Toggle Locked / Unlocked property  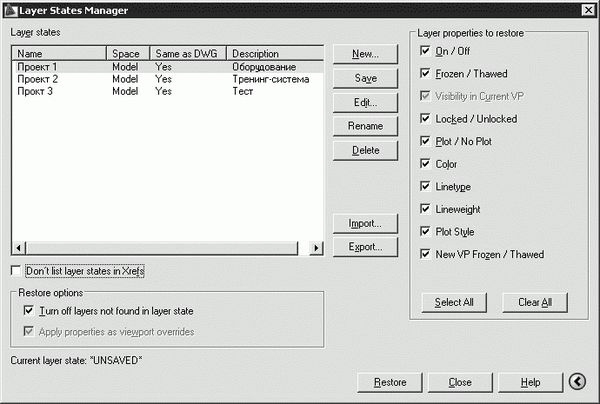coord(425,118)
